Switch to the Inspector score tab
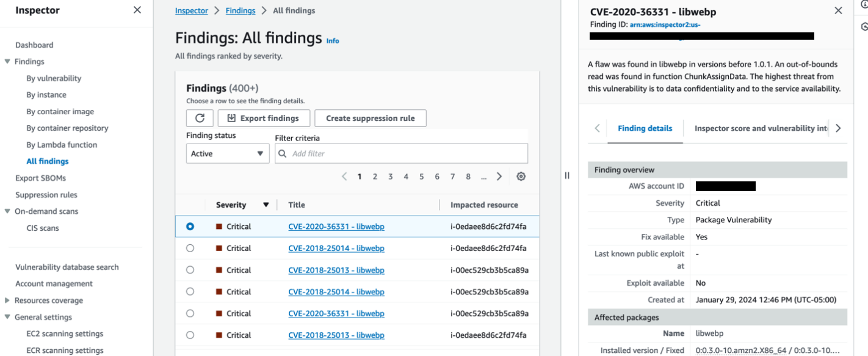This screenshot has width=868, height=356. (761, 128)
